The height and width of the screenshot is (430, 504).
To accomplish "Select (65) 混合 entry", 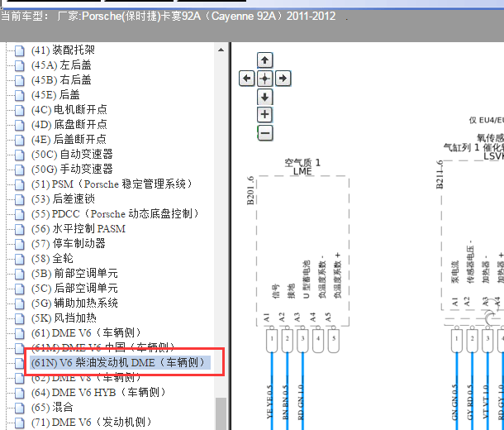I will pyautogui.click(x=52, y=408).
